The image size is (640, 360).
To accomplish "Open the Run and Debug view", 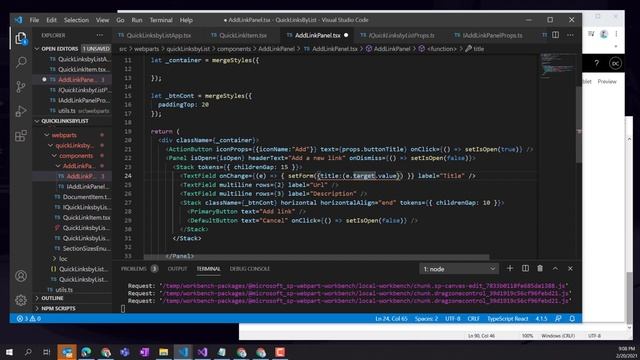I will pos(21,111).
